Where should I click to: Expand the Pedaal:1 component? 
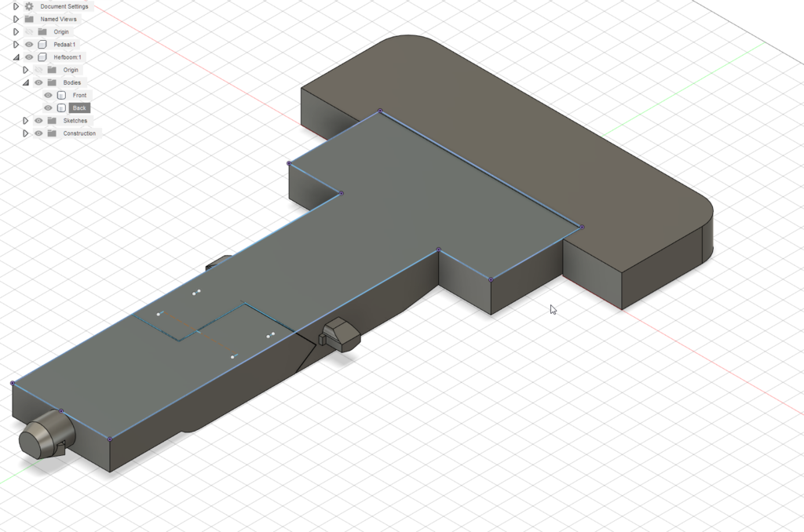coord(16,44)
